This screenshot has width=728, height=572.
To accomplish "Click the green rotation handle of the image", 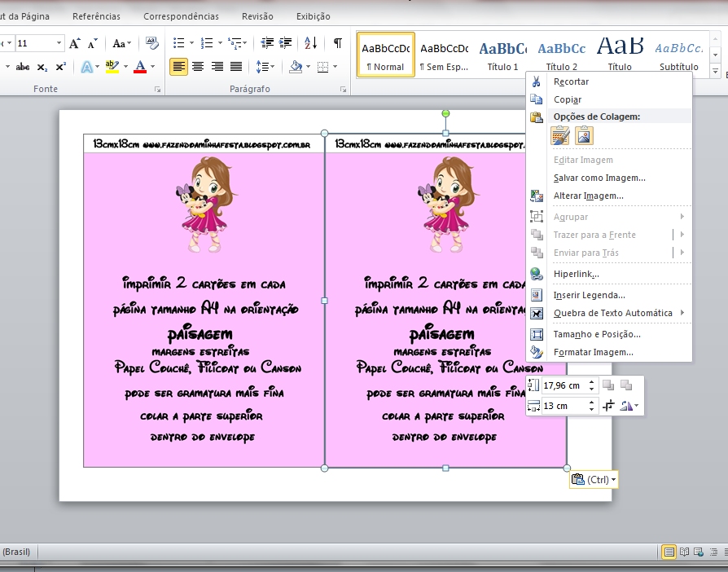I will point(445,113).
